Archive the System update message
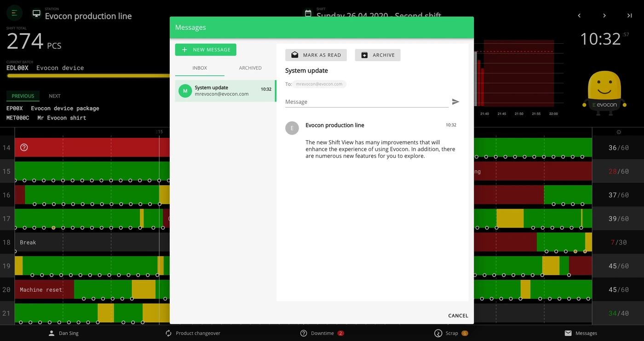Screen dimensions: 644x341 click(x=378, y=55)
